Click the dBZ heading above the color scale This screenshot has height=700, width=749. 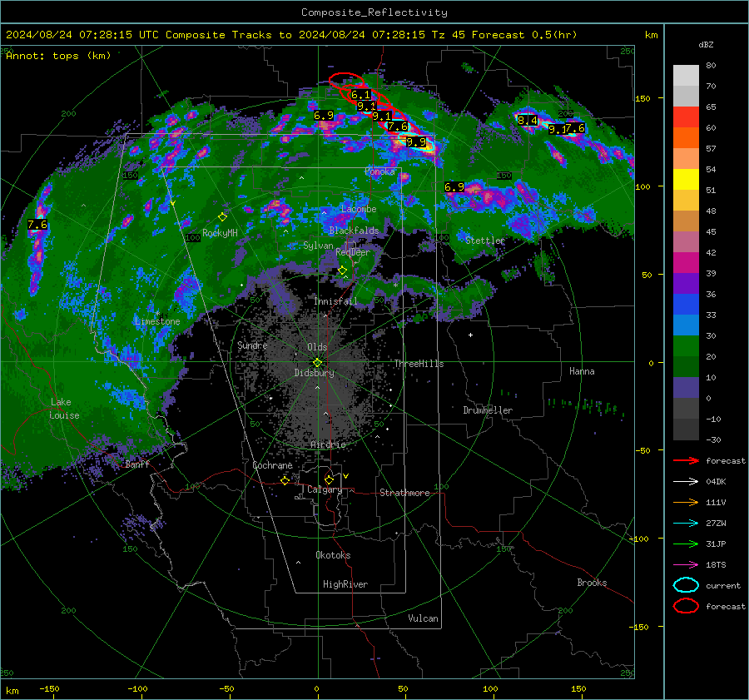tap(706, 44)
